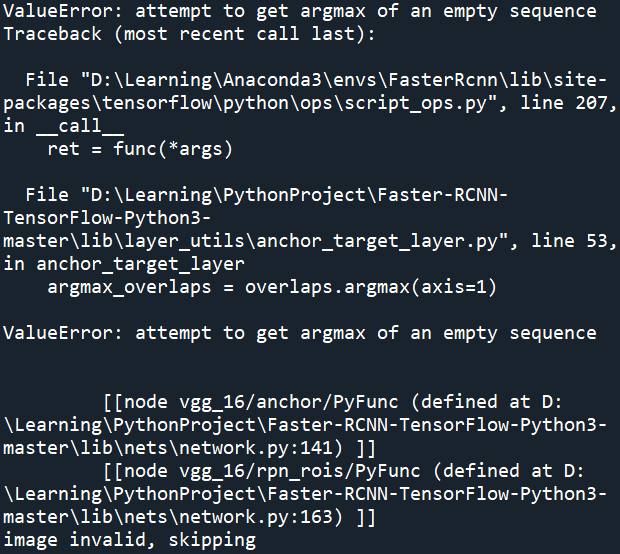Click the first ValueError line at top
The width and height of the screenshot is (620, 554).
click(300, 11)
